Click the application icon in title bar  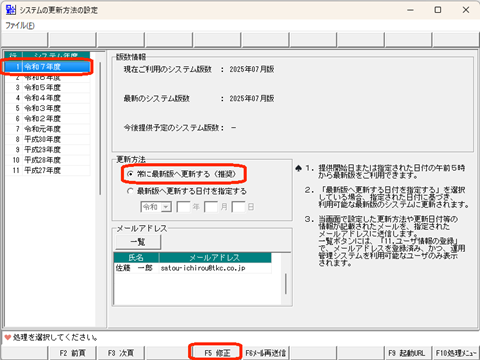[x=11, y=10]
